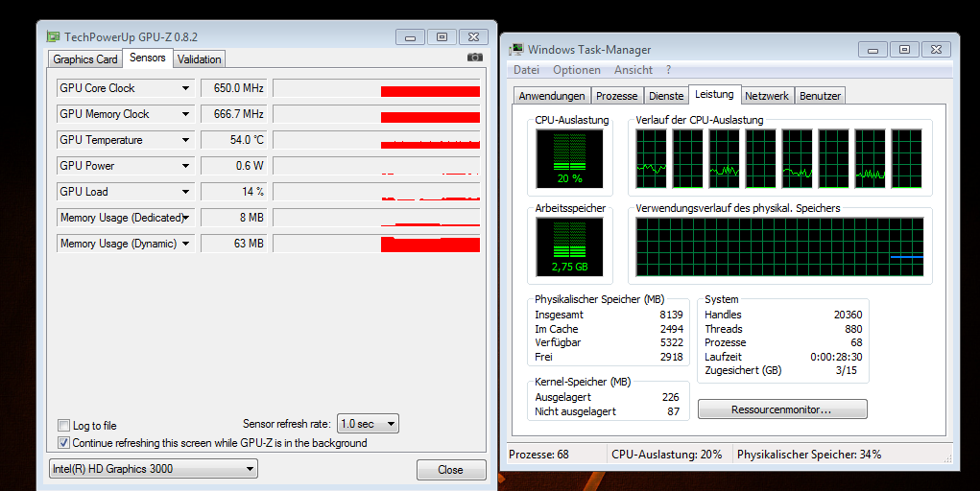The height and width of the screenshot is (491, 980).
Task: Select the Leistung tab
Action: (x=714, y=94)
